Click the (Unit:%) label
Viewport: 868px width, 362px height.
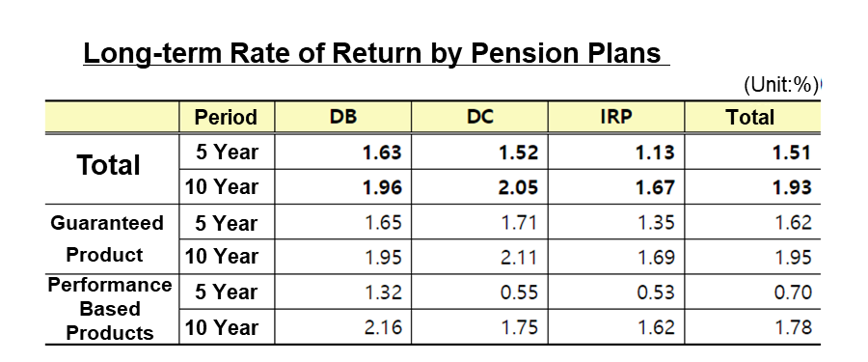(x=781, y=85)
